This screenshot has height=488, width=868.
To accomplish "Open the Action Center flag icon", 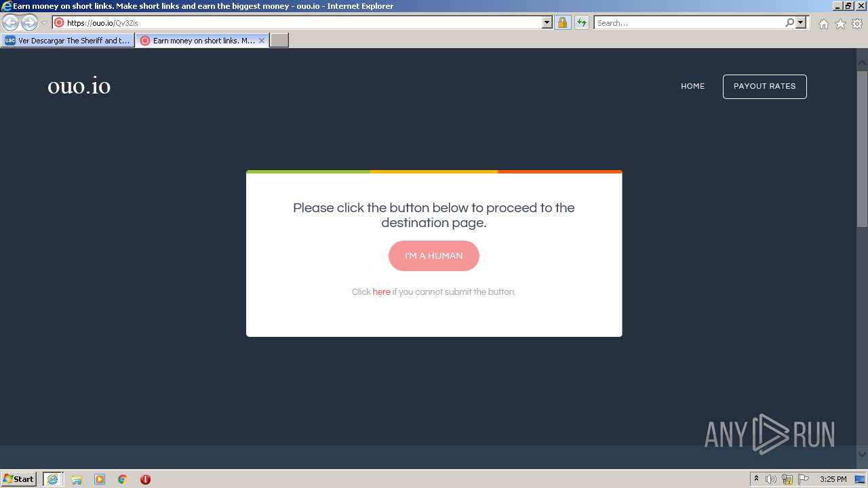I will [x=804, y=479].
